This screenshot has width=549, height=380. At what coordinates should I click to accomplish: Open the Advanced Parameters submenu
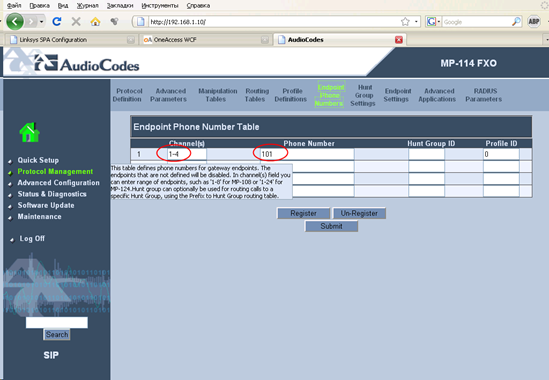pyautogui.click(x=168, y=95)
